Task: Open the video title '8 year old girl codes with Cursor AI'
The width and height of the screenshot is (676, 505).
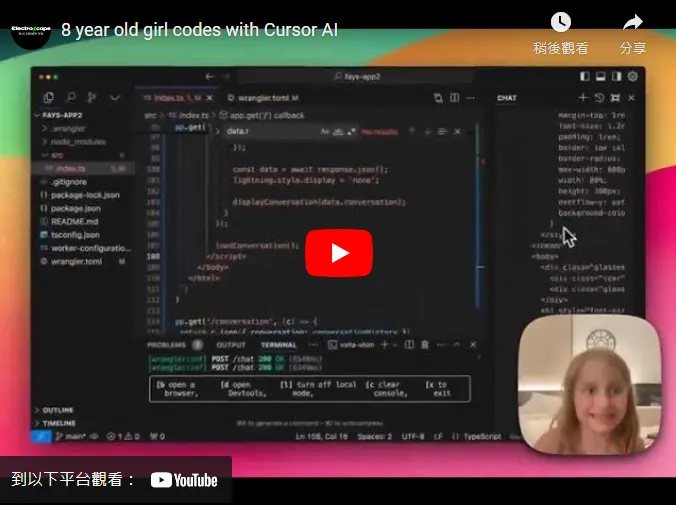Action: [x=199, y=30]
